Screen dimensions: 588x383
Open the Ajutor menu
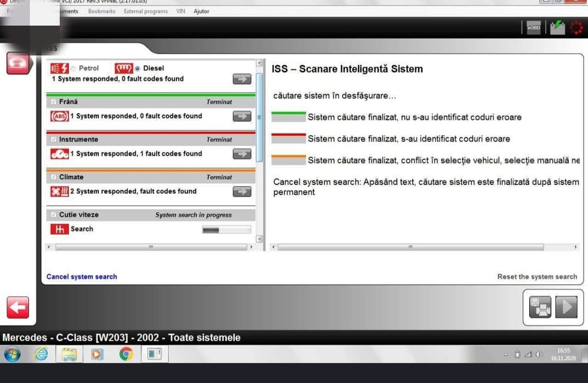click(x=201, y=11)
